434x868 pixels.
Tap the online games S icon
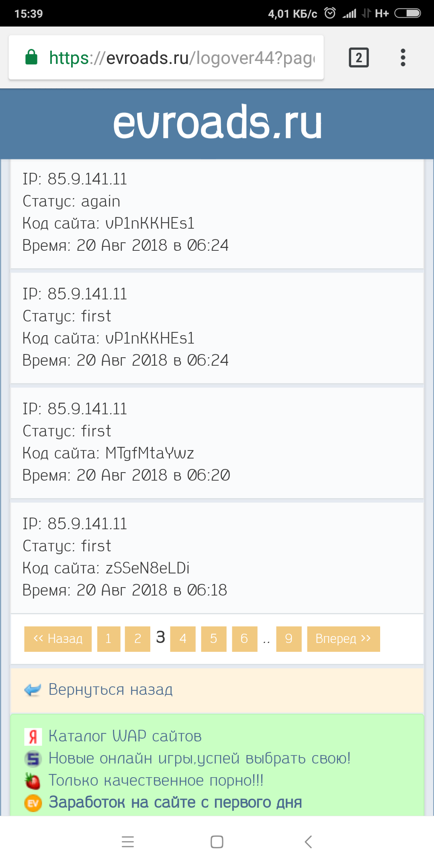pyautogui.click(x=33, y=759)
